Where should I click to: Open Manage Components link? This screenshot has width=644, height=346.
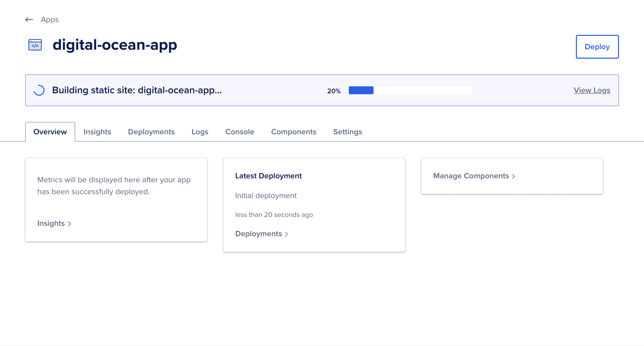pos(474,176)
